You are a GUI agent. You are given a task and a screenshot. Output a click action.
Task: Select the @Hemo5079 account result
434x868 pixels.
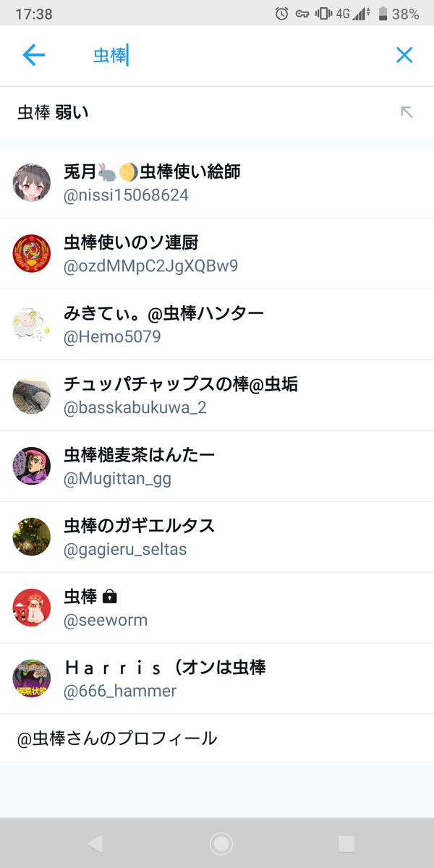pyautogui.click(x=217, y=325)
